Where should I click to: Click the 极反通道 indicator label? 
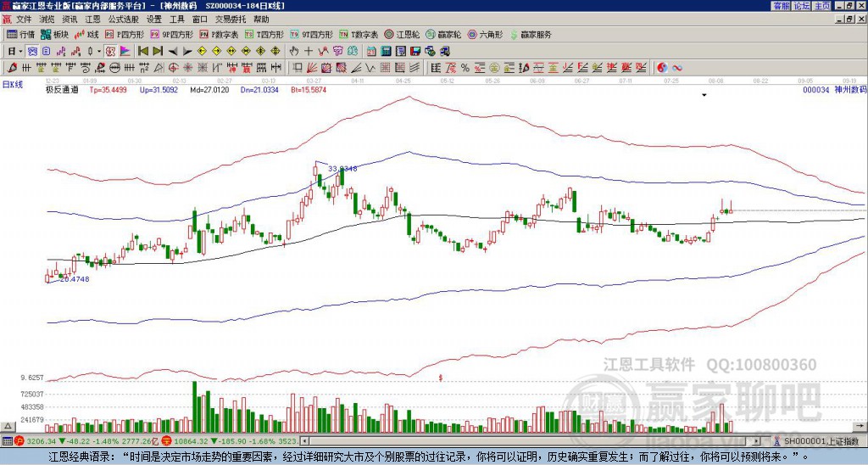[62, 89]
